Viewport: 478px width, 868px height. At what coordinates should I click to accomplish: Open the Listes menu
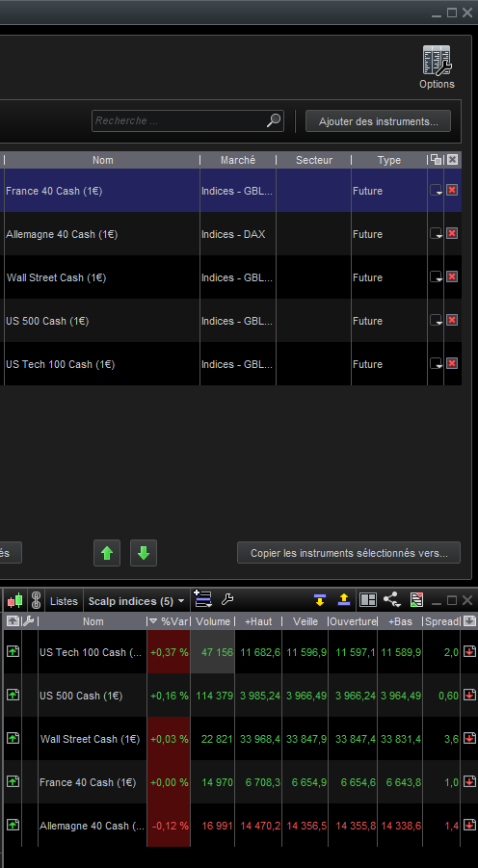pos(64,601)
